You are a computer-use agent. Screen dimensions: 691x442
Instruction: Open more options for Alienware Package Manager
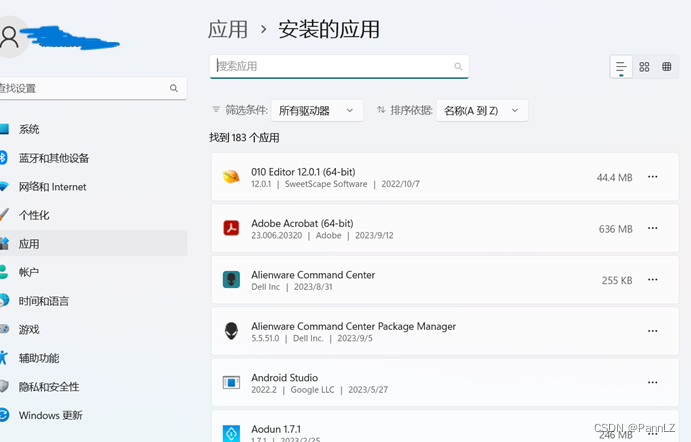tap(653, 331)
